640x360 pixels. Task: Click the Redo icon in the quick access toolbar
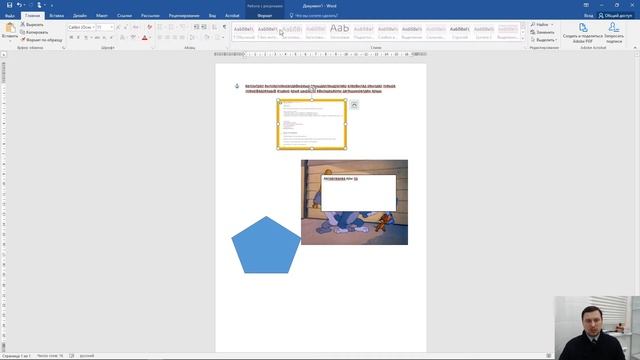[x=31, y=5]
